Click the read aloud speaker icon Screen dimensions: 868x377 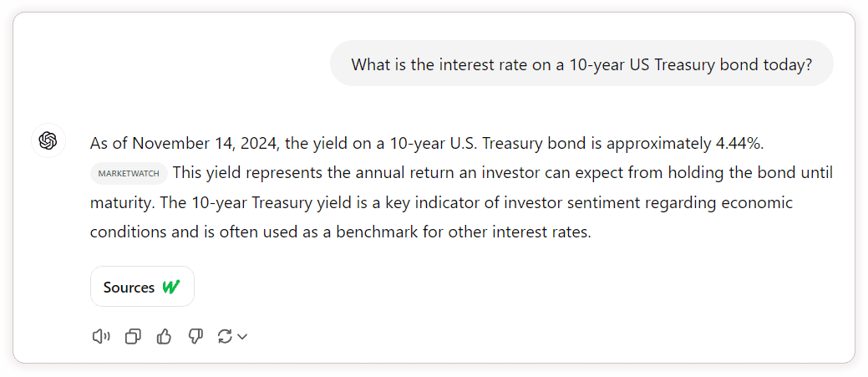pyautogui.click(x=101, y=336)
